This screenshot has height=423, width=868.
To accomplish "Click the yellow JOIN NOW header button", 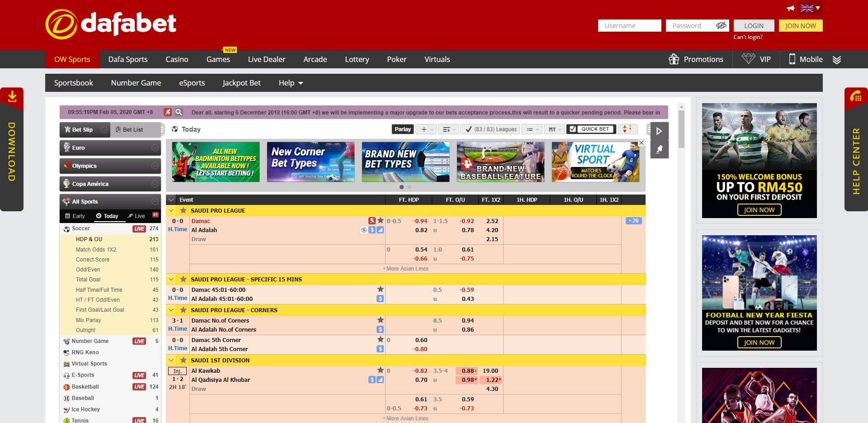I will (800, 25).
